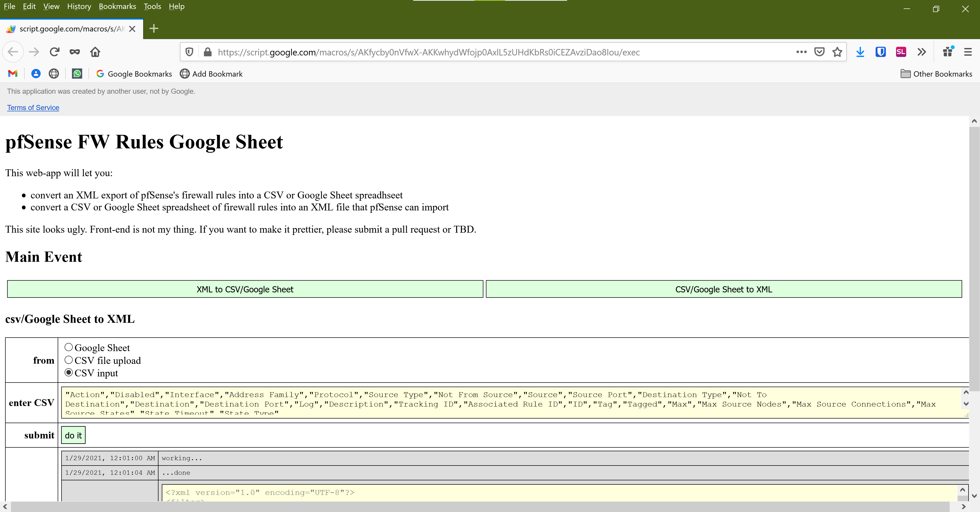Open the Firefox home page
980x512 pixels.
[x=95, y=52]
